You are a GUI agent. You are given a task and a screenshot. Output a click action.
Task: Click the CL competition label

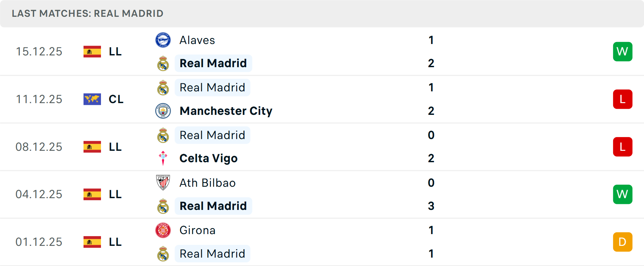[116, 99]
